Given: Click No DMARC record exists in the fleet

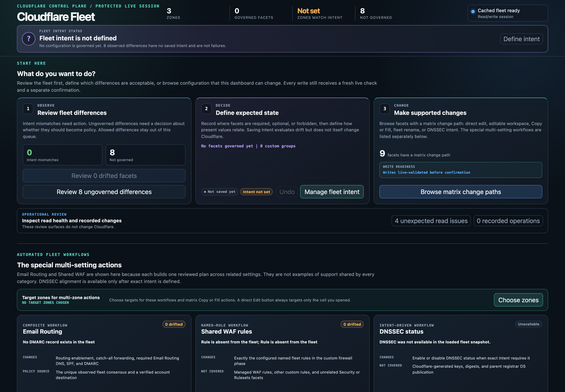Looking at the screenshot, I should click(x=59, y=342).
